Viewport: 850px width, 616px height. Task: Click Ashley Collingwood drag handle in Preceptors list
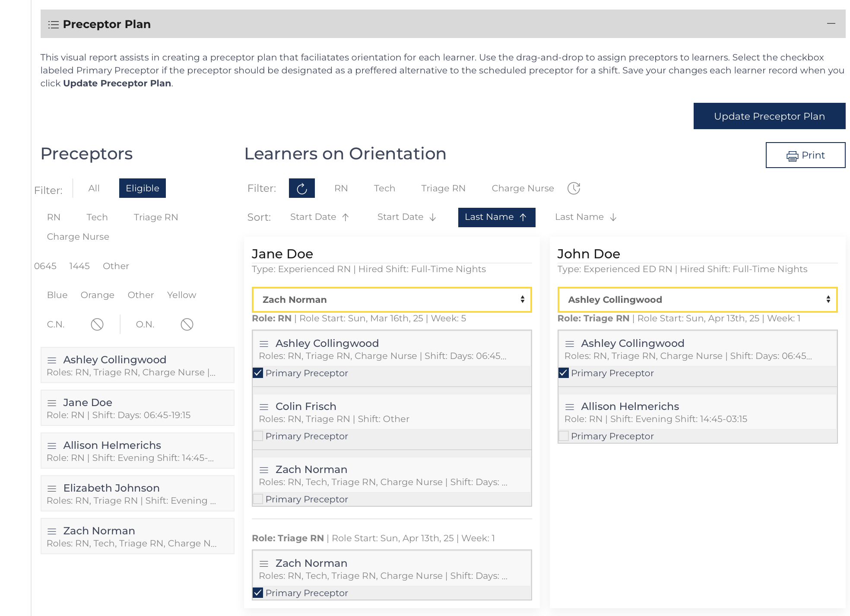(x=52, y=360)
